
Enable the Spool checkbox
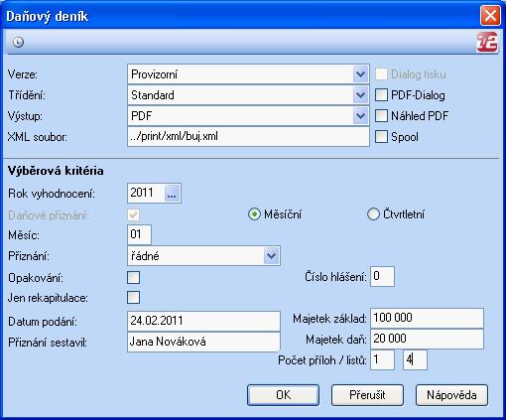pyautogui.click(x=381, y=137)
